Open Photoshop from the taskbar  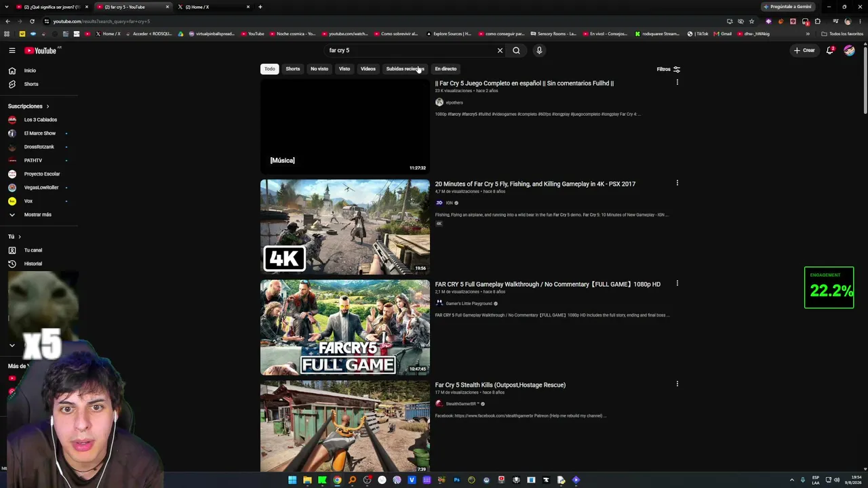456,480
